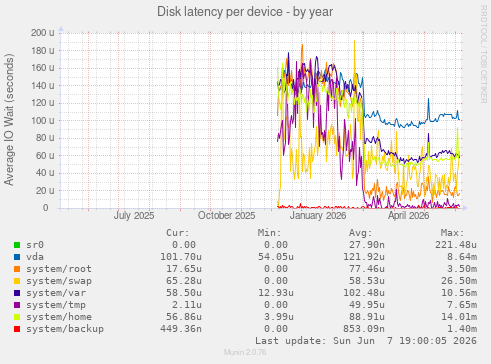The image size is (491, 364).
Task: Click system/var max value '10.56m'
Action: pyautogui.click(x=459, y=293)
